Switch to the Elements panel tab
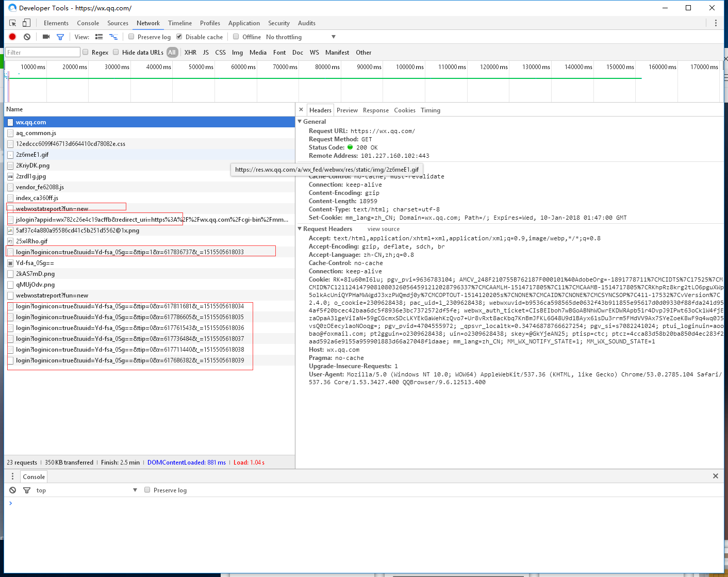The image size is (728, 577). pyautogui.click(x=56, y=23)
